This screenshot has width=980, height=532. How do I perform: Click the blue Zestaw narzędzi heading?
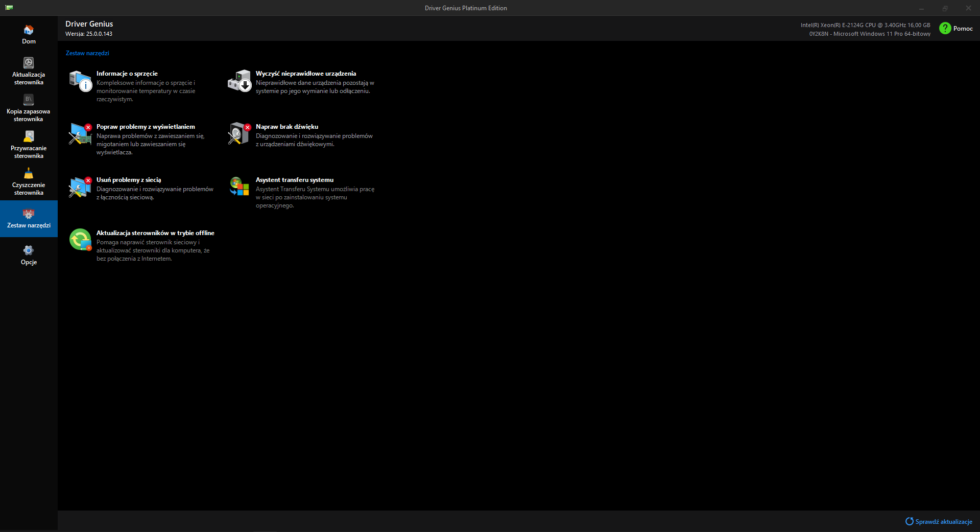coord(87,53)
